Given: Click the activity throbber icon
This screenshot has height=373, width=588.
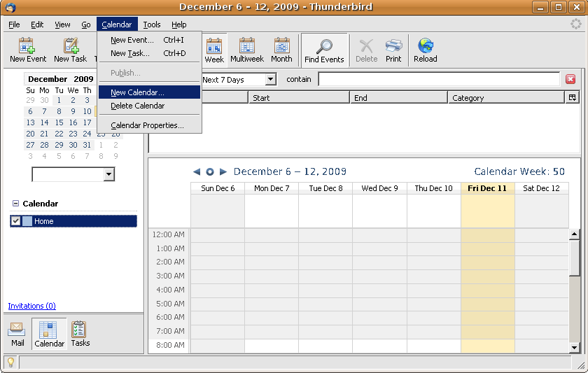Looking at the screenshot, I should (x=576, y=24).
